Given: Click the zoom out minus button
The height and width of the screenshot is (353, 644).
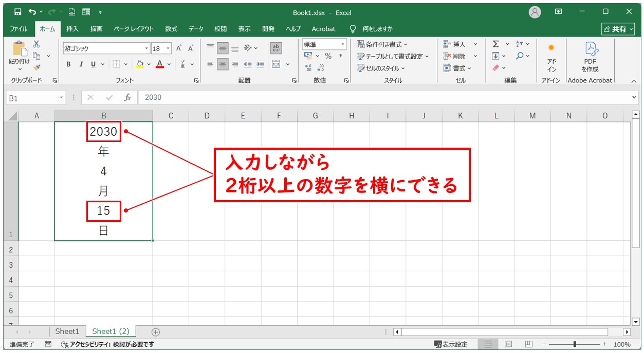Looking at the screenshot, I should 544,344.
